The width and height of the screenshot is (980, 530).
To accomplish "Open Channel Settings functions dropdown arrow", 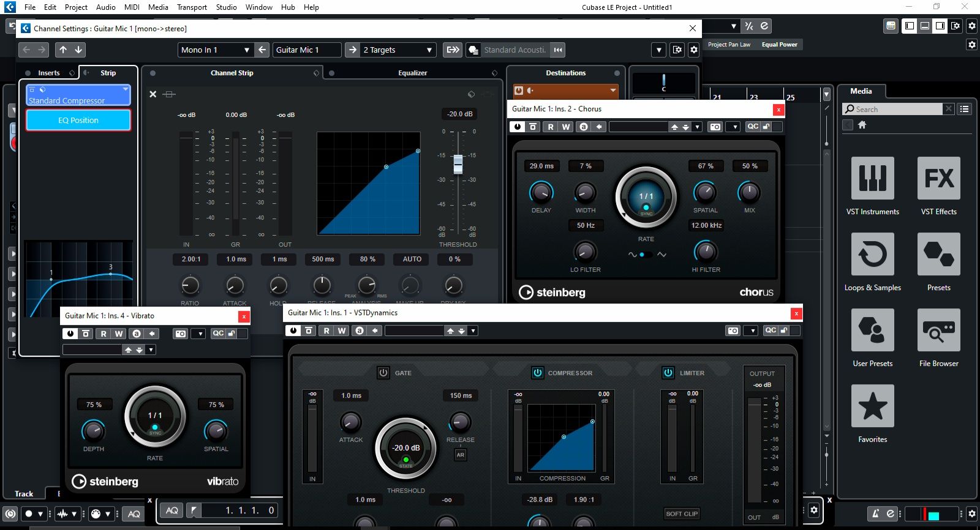I will coord(659,50).
